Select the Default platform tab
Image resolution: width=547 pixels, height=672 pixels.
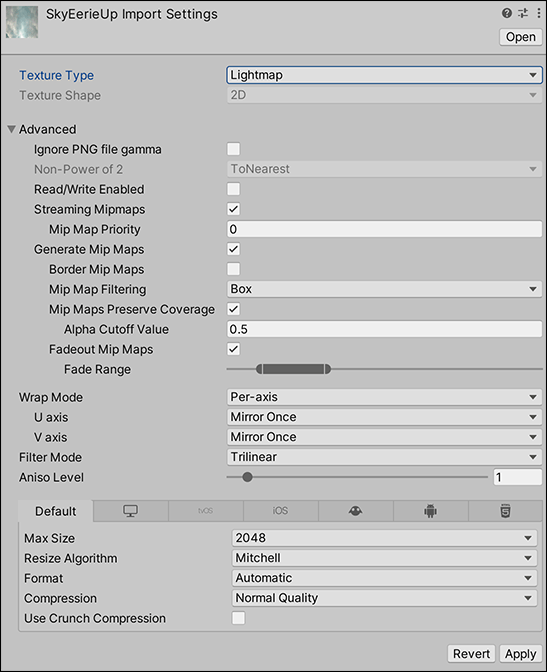pyautogui.click(x=56, y=511)
